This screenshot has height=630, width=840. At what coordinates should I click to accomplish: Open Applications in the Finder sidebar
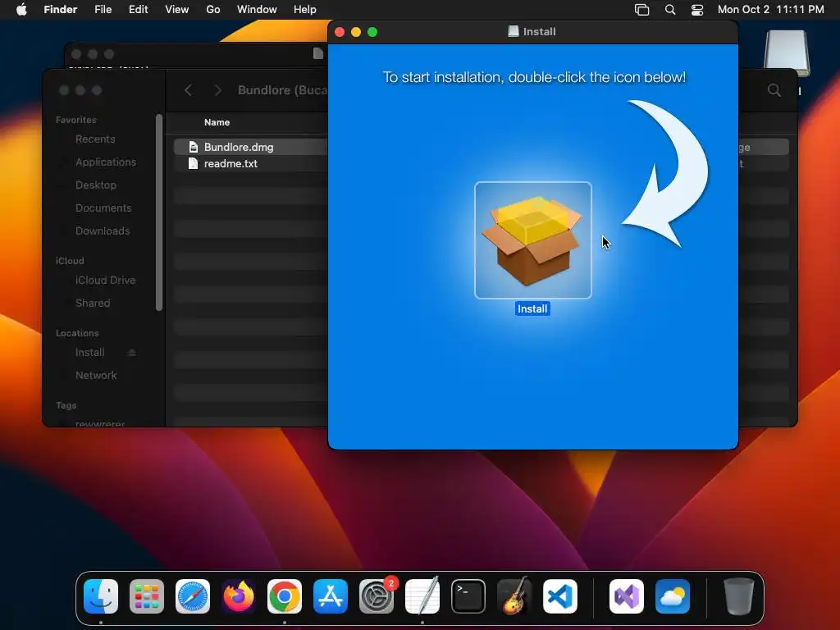106,162
